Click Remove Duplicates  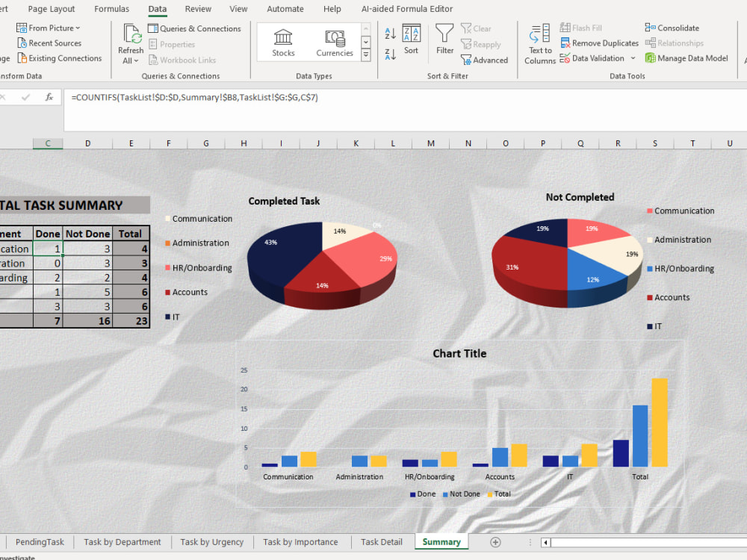[598, 43]
